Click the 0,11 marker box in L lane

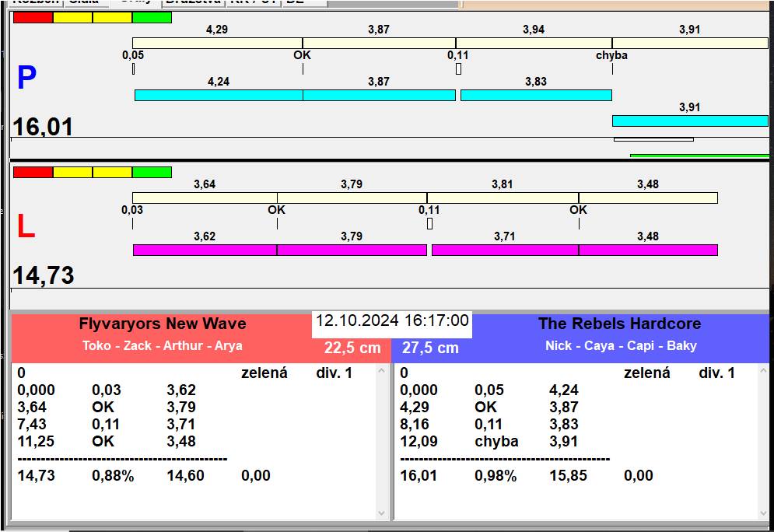[x=429, y=223]
